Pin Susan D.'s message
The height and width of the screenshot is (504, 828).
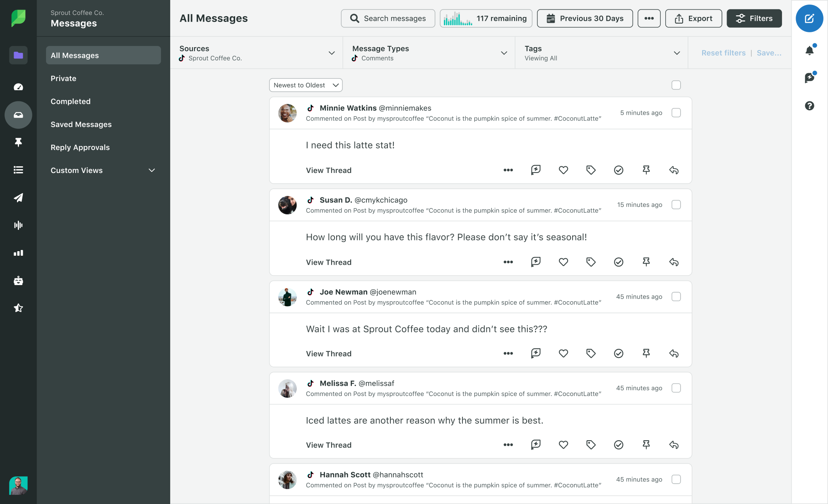[646, 262]
